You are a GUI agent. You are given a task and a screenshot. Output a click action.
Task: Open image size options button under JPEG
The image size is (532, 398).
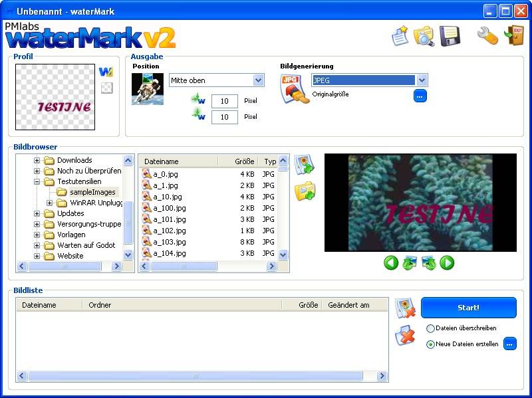(420, 96)
